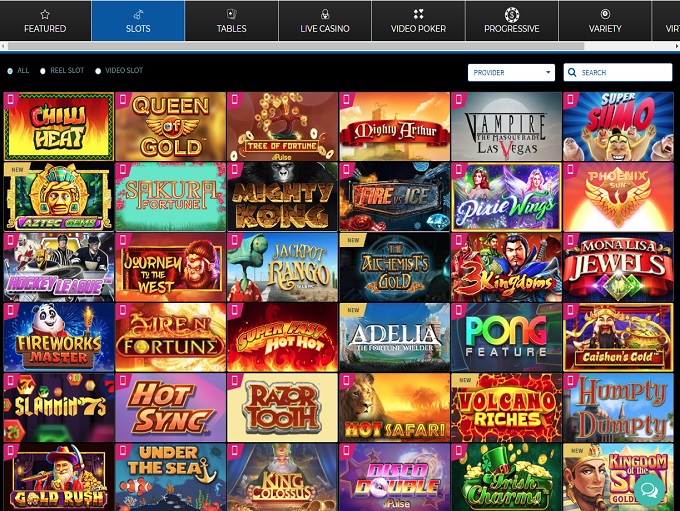Click the magnifier icon in search box
The height and width of the screenshot is (511, 680).
pos(572,72)
